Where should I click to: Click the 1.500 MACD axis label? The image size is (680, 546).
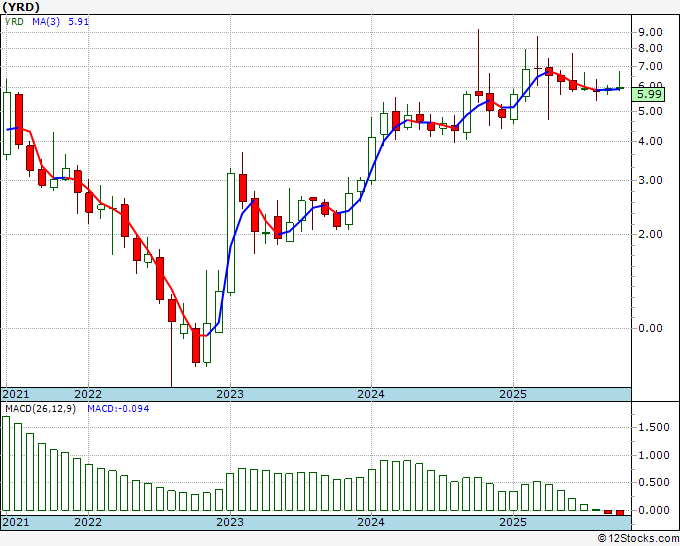point(654,428)
